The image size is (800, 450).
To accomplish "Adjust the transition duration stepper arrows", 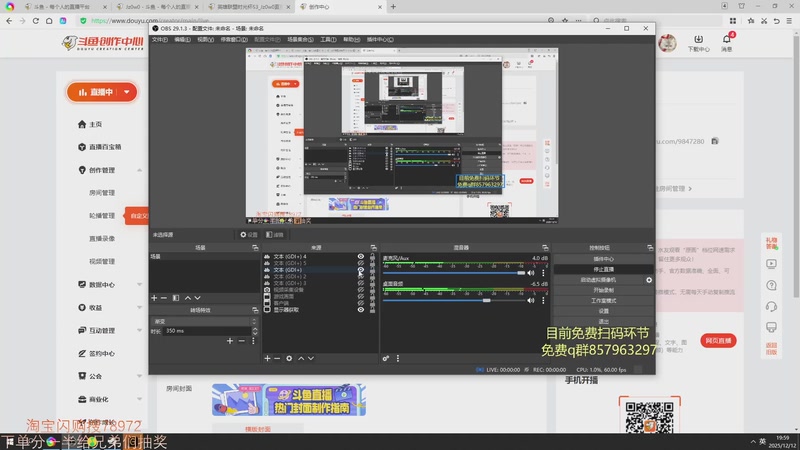I will click(x=255, y=331).
